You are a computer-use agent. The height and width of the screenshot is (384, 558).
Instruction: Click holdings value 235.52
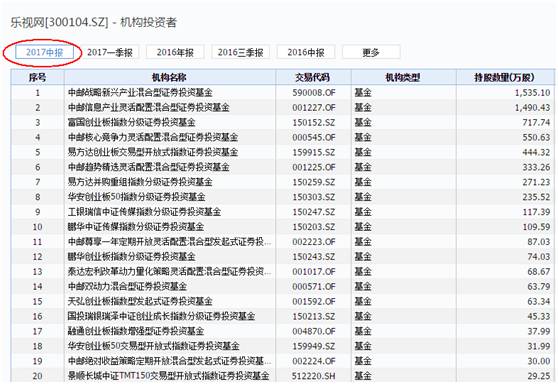coord(536,197)
